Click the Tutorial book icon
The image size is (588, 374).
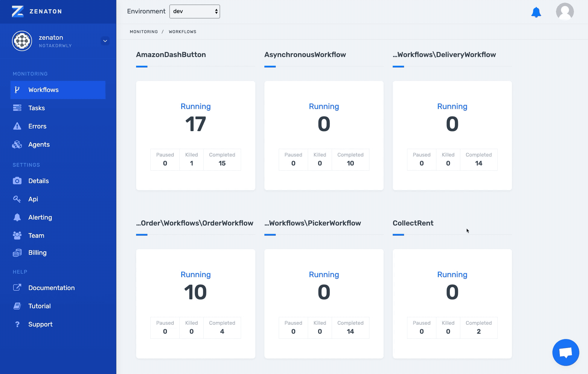[17, 306]
